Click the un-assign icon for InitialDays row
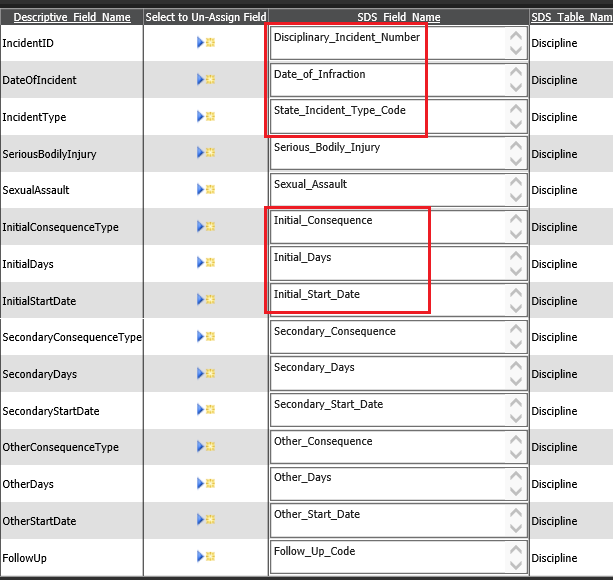Image resolution: width=613 pixels, height=580 pixels. click(206, 263)
